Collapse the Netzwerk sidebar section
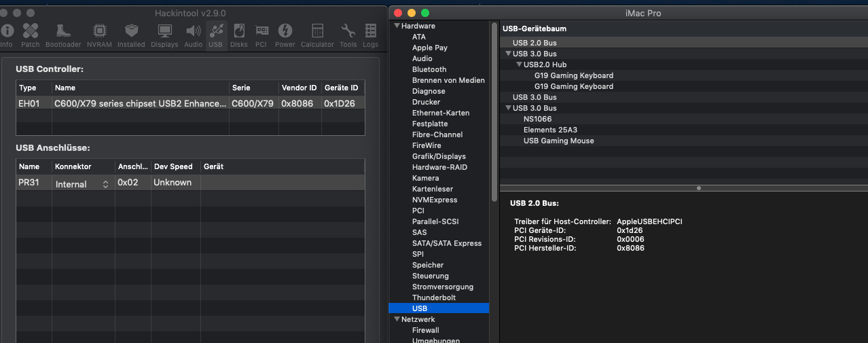 [x=397, y=319]
